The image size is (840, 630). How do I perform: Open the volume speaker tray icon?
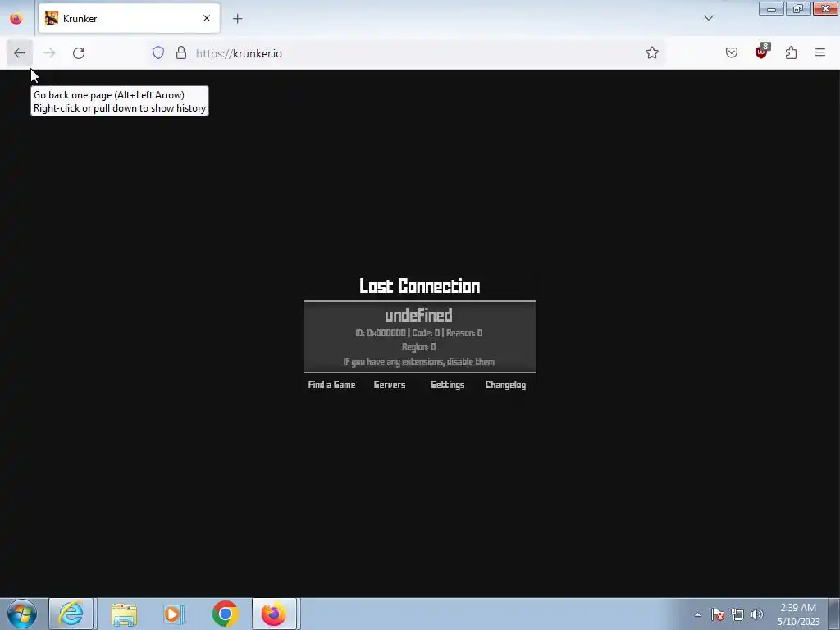[x=757, y=614]
